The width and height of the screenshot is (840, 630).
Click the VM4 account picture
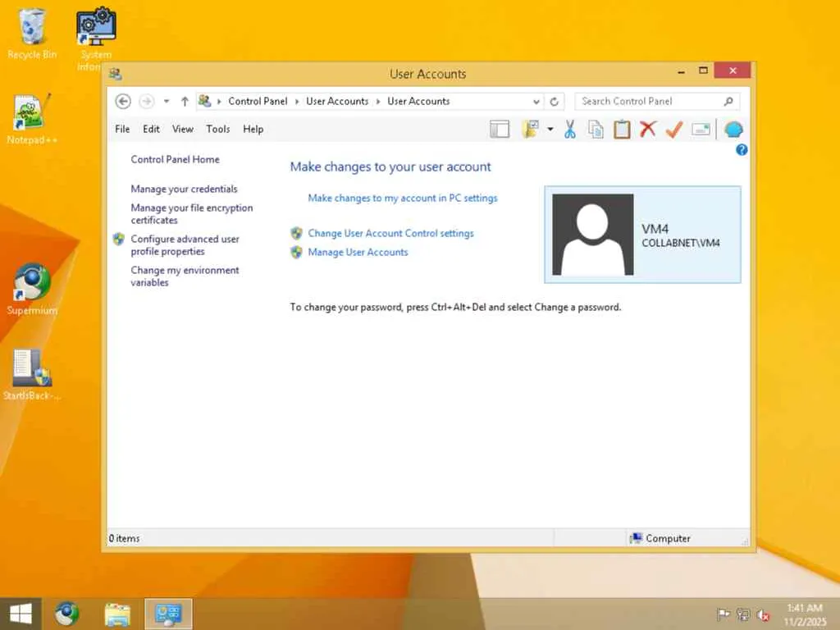coord(592,235)
